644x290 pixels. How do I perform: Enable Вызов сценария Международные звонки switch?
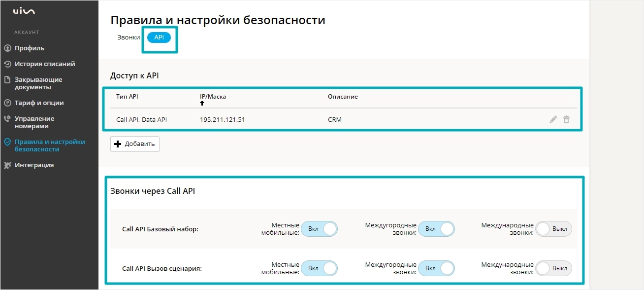[x=553, y=268]
